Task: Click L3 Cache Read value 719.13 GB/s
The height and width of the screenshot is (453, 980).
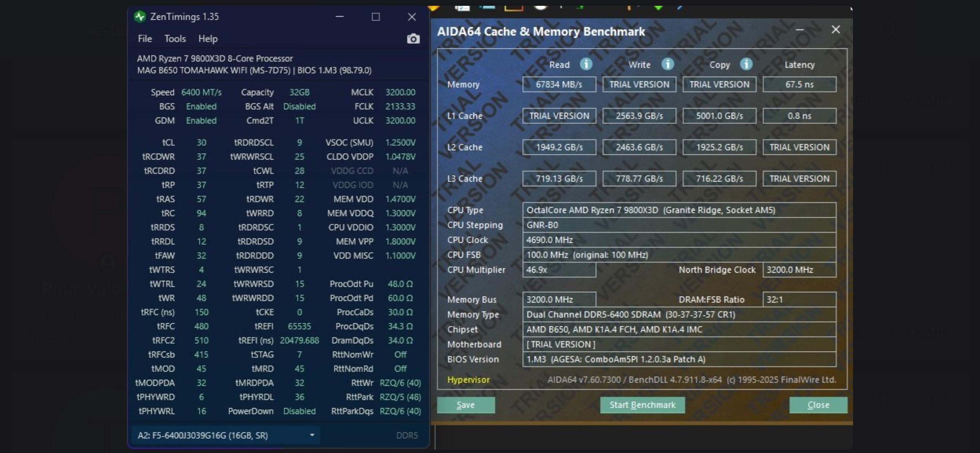Action: [x=559, y=178]
